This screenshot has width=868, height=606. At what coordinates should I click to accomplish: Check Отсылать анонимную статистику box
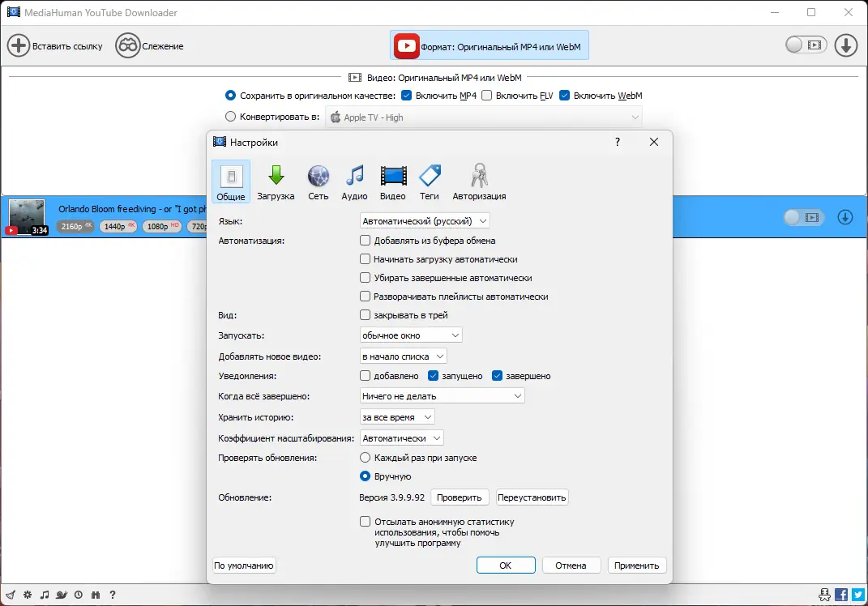click(365, 521)
